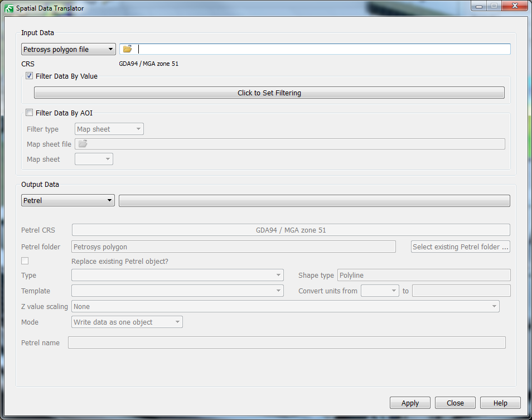Click the Close button at bottom
The height and width of the screenshot is (420, 532).
click(x=455, y=403)
